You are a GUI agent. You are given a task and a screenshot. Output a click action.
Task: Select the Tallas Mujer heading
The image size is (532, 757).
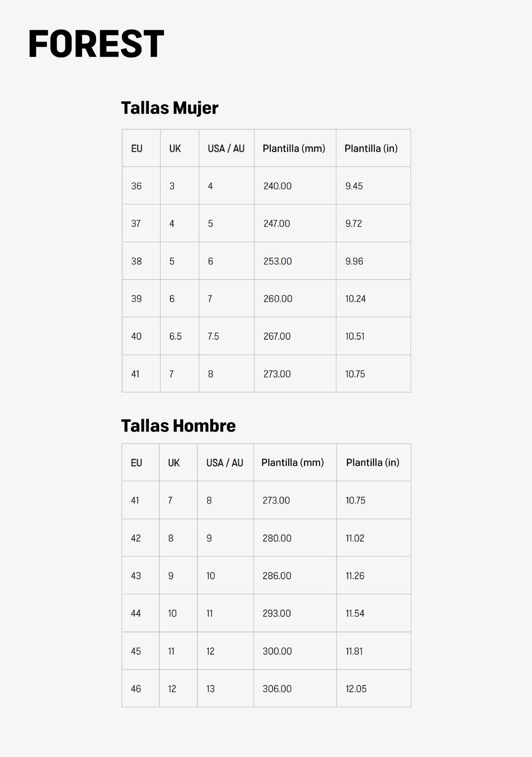pyautogui.click(x=170, y=108)
